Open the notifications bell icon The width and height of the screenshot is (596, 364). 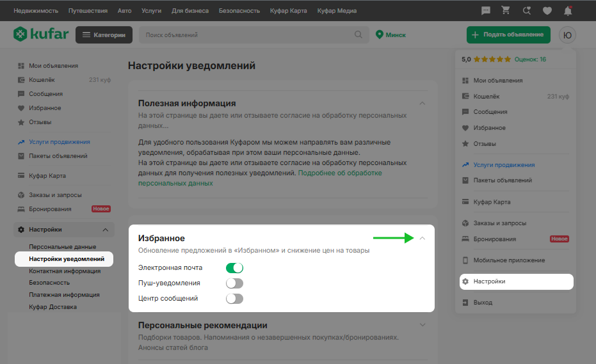click(568, 11)
